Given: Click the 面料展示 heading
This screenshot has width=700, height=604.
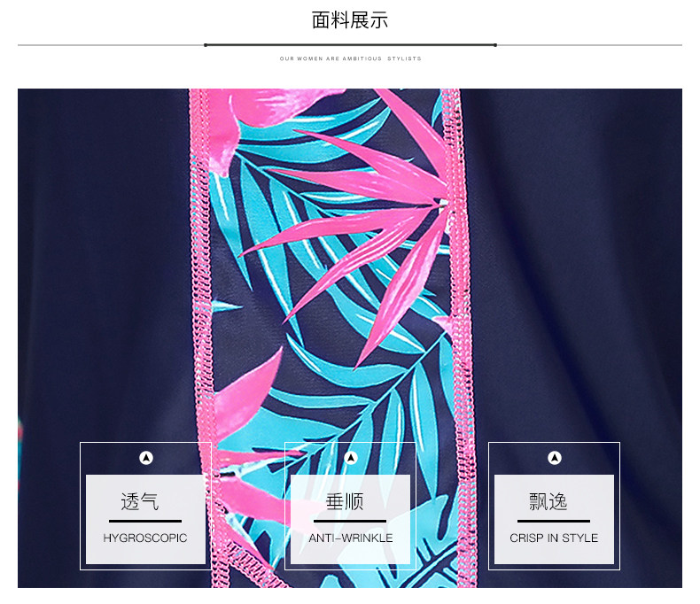Looking at the screenshot, I should click(x=350, y=20).
